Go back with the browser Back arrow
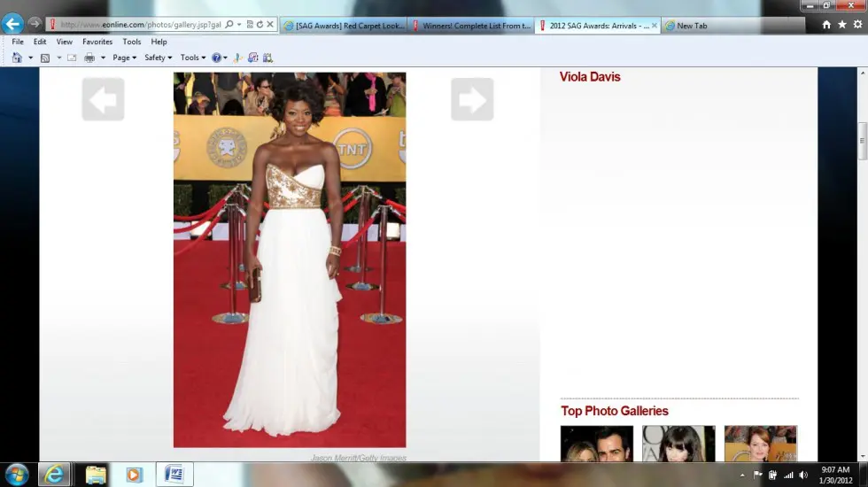868x487 pixels. coord(12,24)
